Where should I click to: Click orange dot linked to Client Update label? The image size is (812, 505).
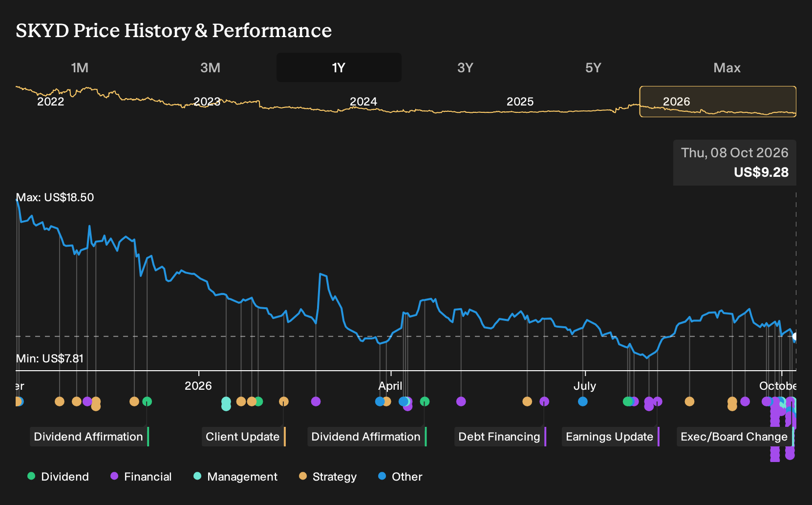[284, 401]
